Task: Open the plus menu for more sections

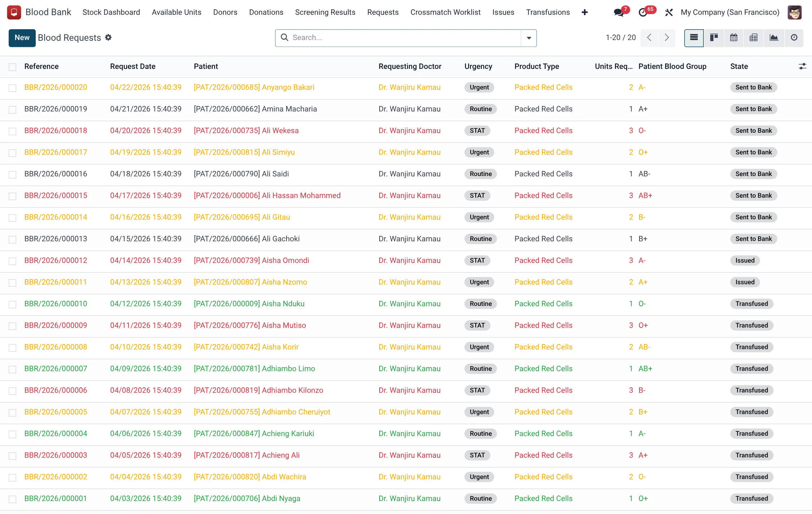Action: point(585,12)
